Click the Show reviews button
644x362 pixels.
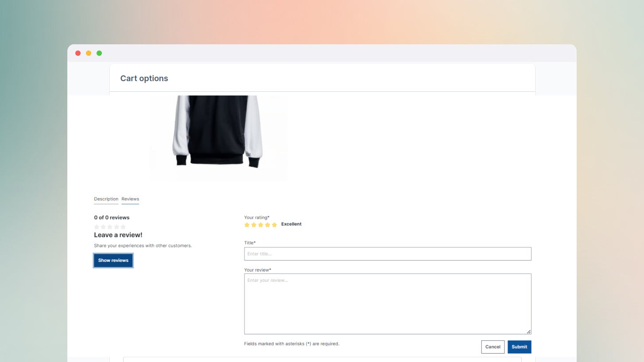[113, 260]
